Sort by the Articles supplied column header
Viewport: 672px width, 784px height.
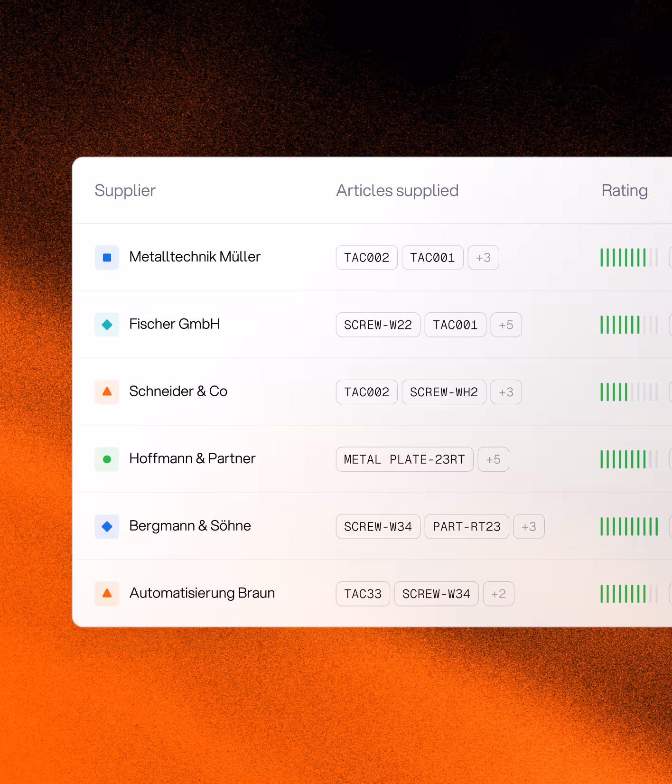397,190
